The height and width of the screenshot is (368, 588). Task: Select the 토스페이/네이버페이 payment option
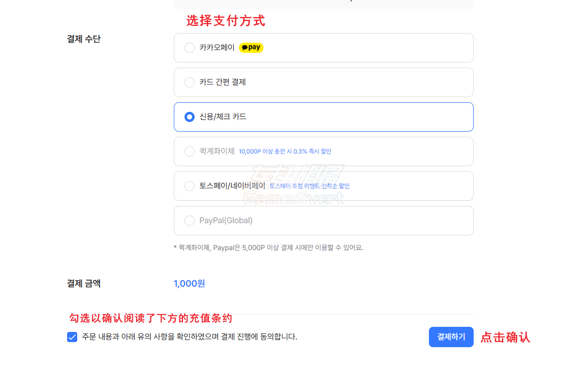click(x=189, y=186)
